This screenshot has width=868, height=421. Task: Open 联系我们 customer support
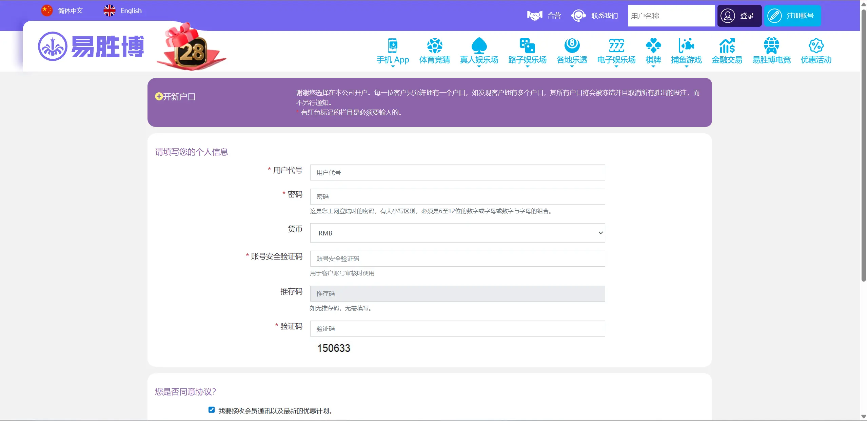click(x=595, y=15)
